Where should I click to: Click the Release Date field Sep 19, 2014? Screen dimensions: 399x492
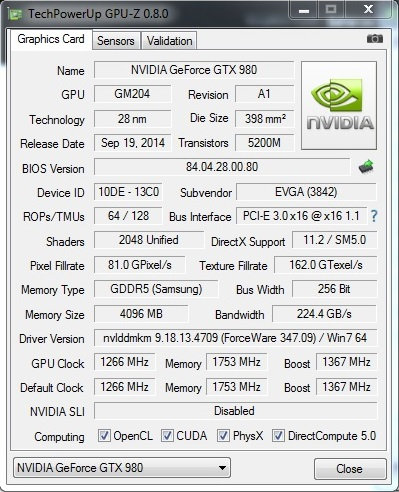[x=132, y=143]
